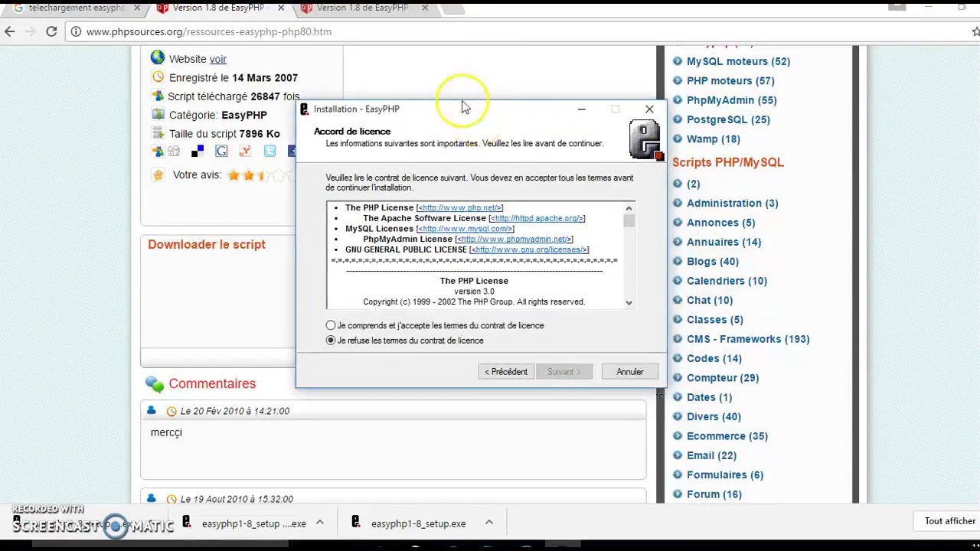Click the Catégorie folder icon
This screenshot has width=980, height=551.
pyautogui.click(x=158, y=114)
